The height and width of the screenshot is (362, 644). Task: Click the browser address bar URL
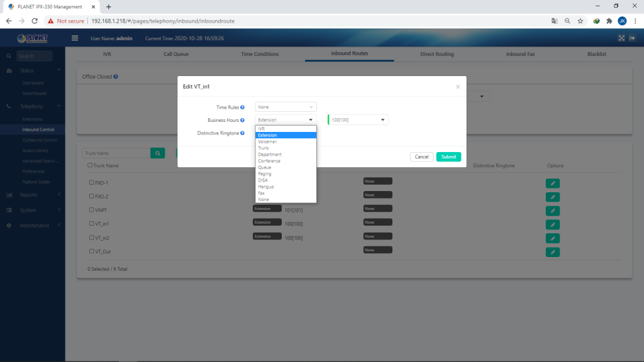click(x=163, y=21)
